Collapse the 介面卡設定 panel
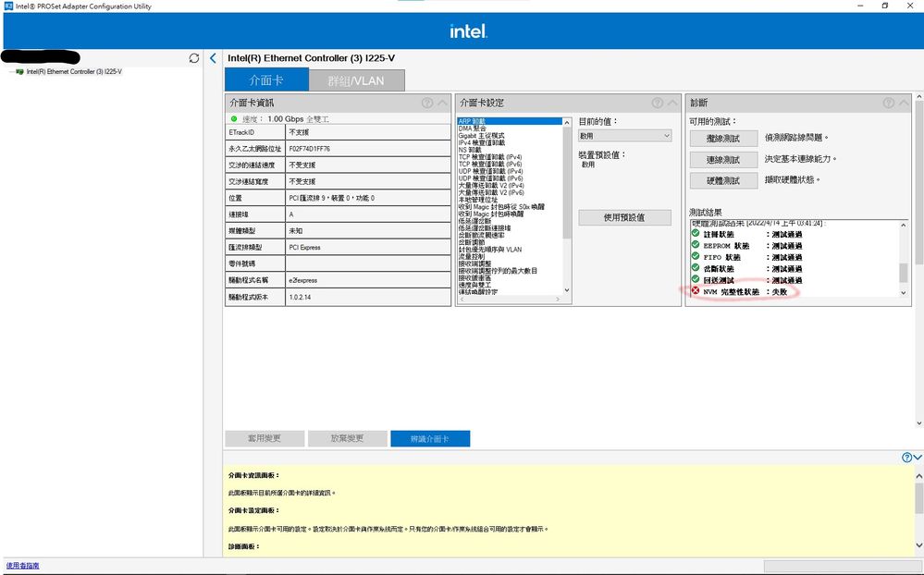The width and height of the screenshot is (924, 575). (x=673, y=103)
